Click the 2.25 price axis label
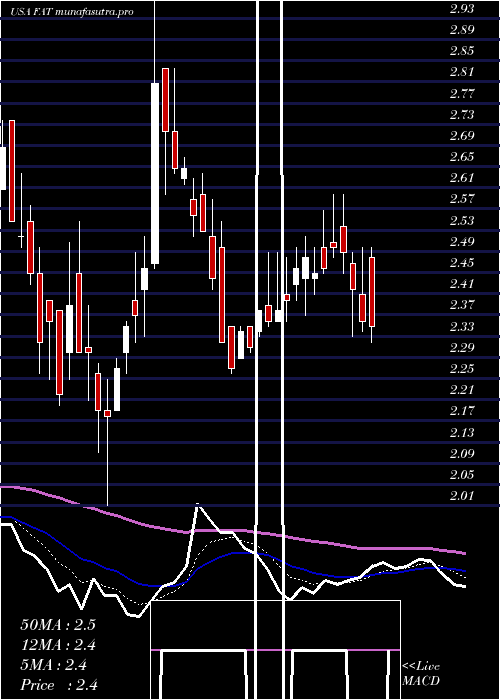Viewport: 500px width, 700px height. click(462, 368)
